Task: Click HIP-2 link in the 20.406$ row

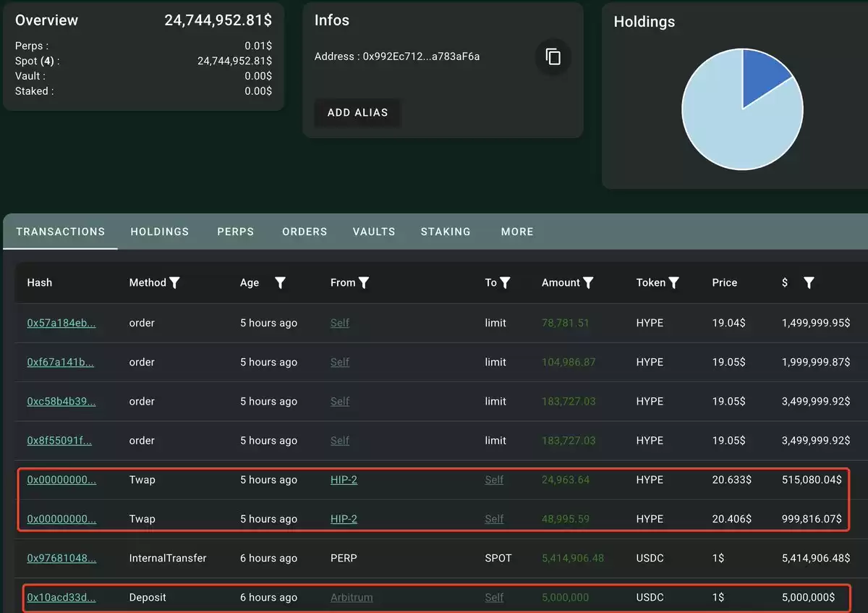Action: click(x=344, y=519)
